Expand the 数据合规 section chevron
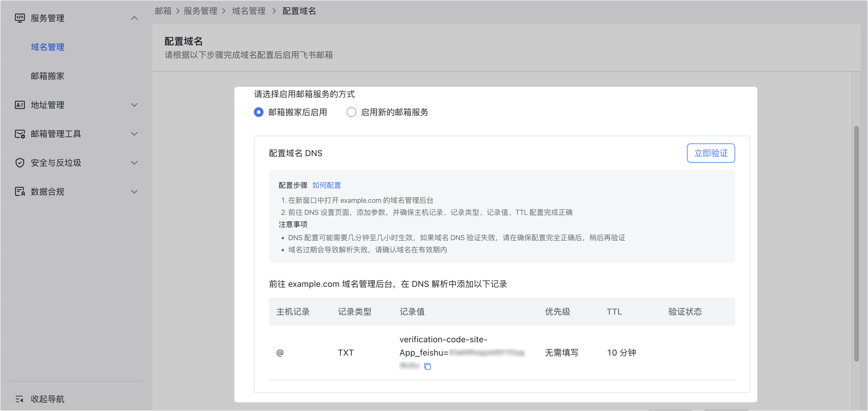This screenshot has width=868, height=411. point(134,192)
